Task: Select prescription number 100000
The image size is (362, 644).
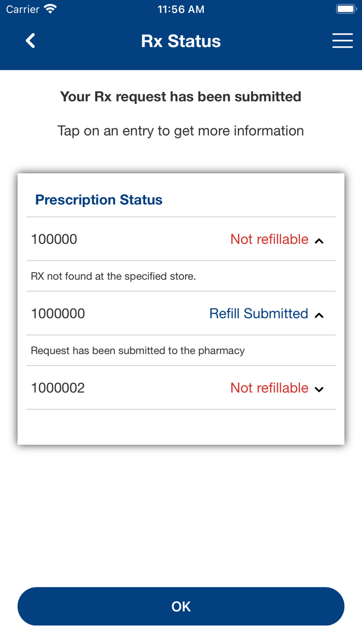Action: coord(54,239)
